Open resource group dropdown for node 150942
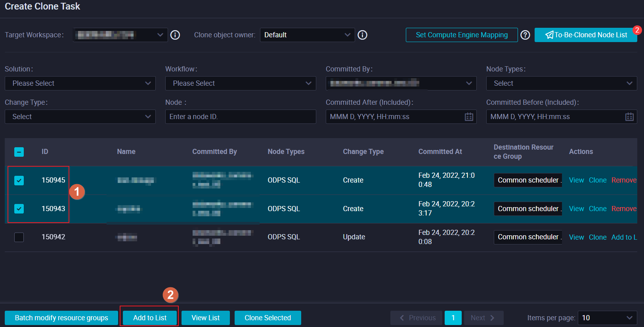 [528, 237]
